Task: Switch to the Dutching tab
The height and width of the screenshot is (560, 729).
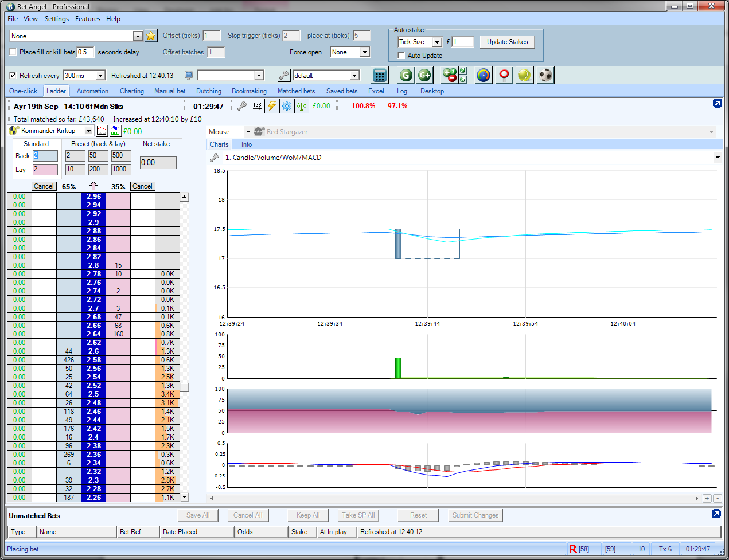Action: click(209, 91)
